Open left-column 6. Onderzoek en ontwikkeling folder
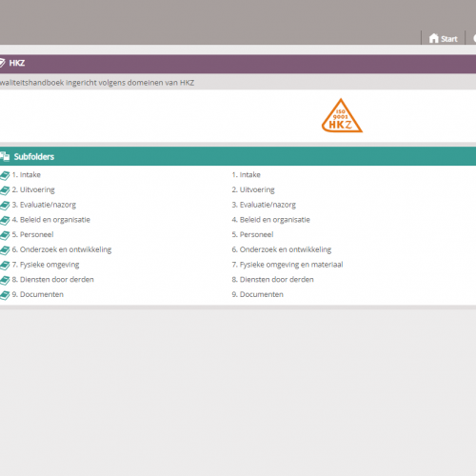 point(62,249)
